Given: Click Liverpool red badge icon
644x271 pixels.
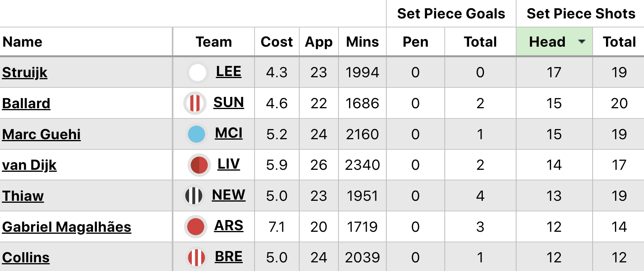Looking at the screenshot, I should (199, 165).
